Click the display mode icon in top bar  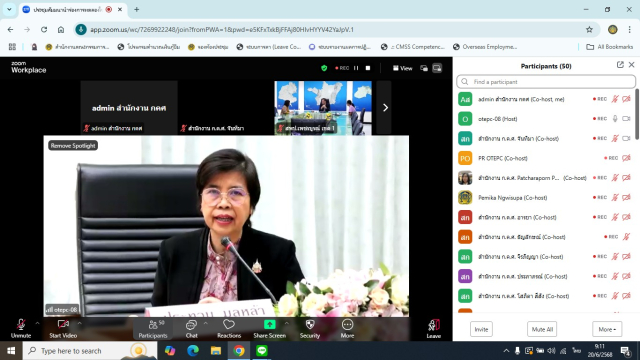tap(437, 68)
